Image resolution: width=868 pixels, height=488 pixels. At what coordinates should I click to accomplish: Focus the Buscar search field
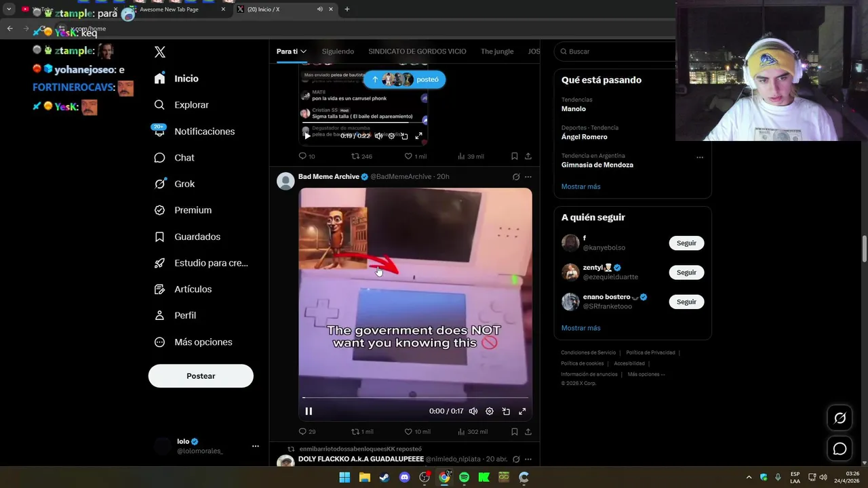click(615, 52)
